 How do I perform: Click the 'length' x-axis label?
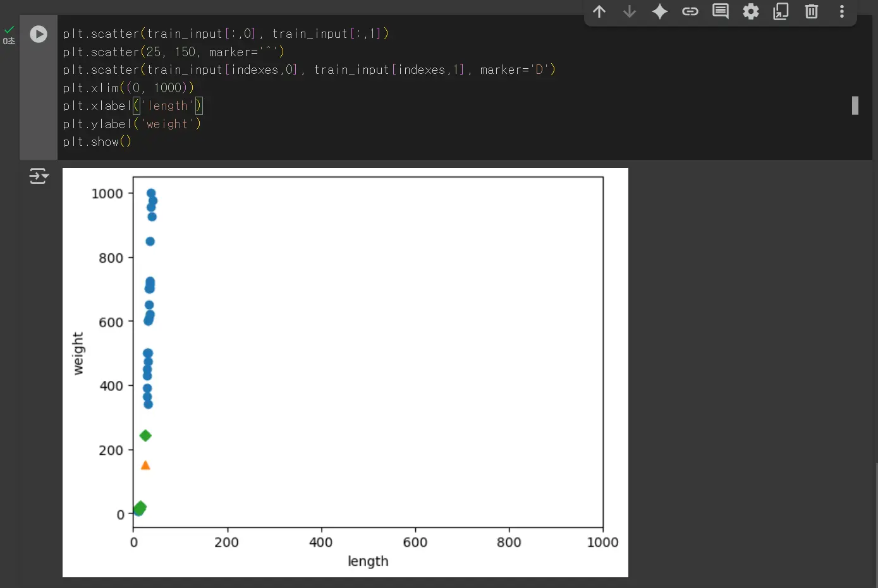coord(368,561)
